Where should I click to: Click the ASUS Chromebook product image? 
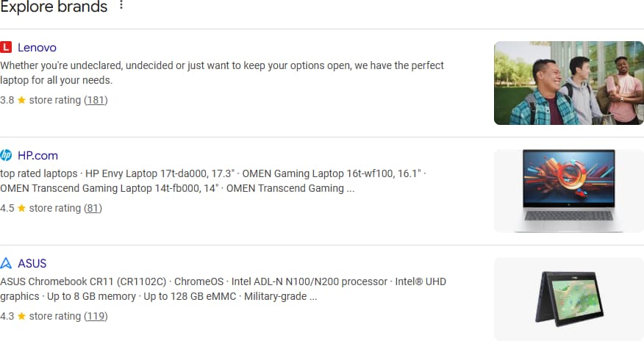569,298
